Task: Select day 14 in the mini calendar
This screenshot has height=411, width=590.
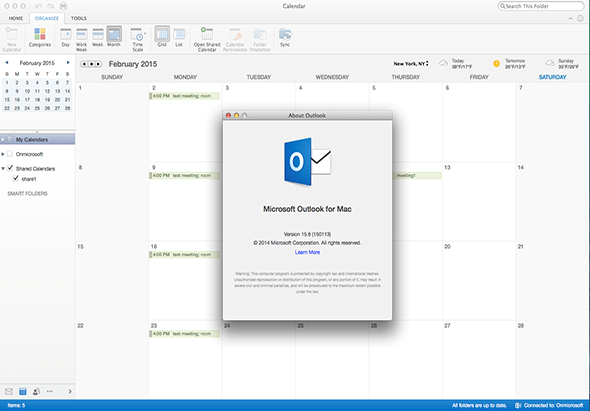Action: [67, 91]
